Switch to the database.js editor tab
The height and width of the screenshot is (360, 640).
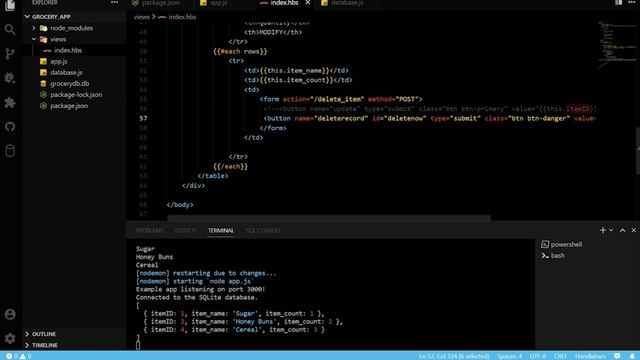point(347,3)
